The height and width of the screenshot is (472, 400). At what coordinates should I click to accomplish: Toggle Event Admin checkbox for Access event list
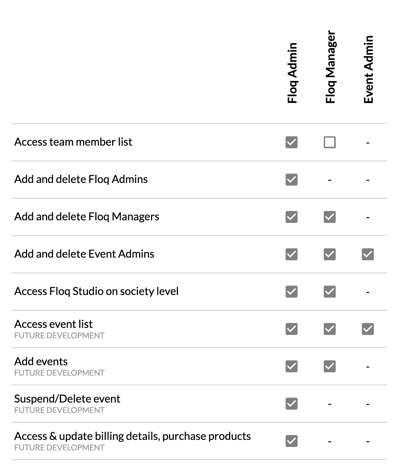[368, 329]
